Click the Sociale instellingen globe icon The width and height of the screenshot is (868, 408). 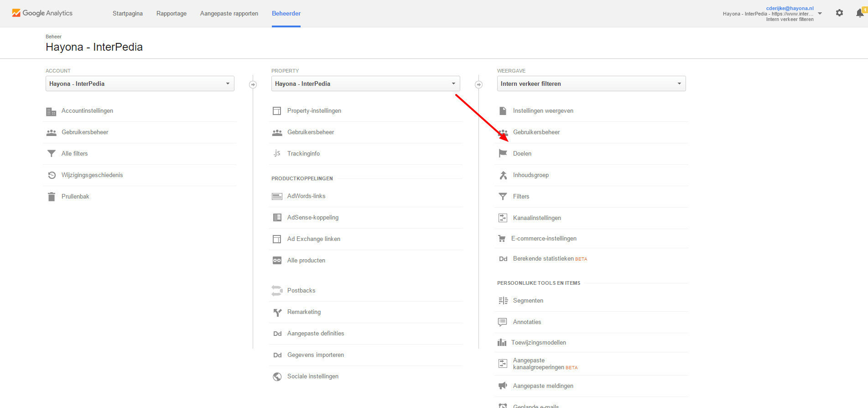(x=277, y=377)
